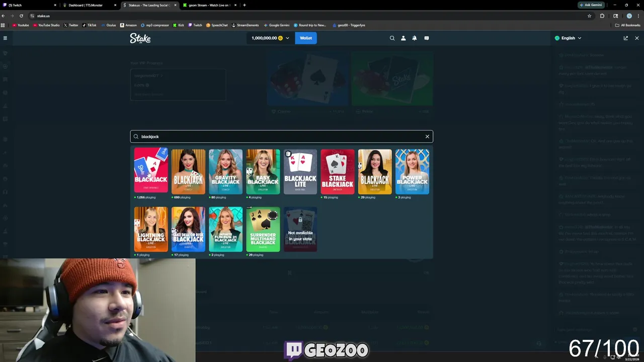The width and height of the screenshot is (644, 362).
Task: Open the Twitter bookmark
Action: click(71, 25)
